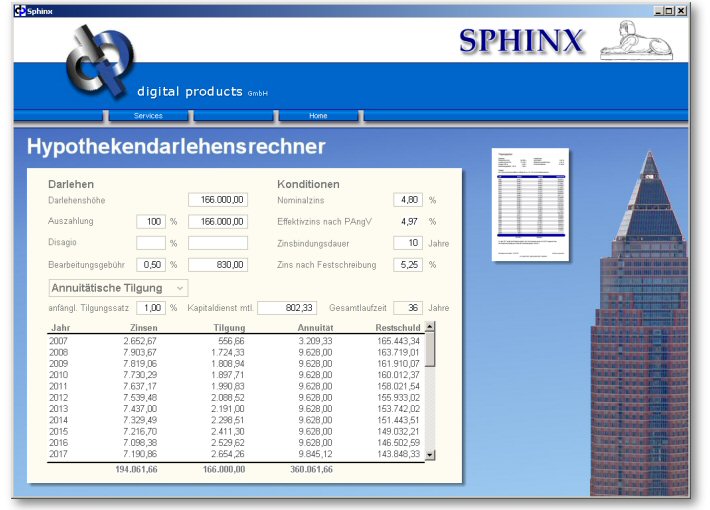
Task: Click the table scrollbar down arrow
Action: tap(430, 455)
